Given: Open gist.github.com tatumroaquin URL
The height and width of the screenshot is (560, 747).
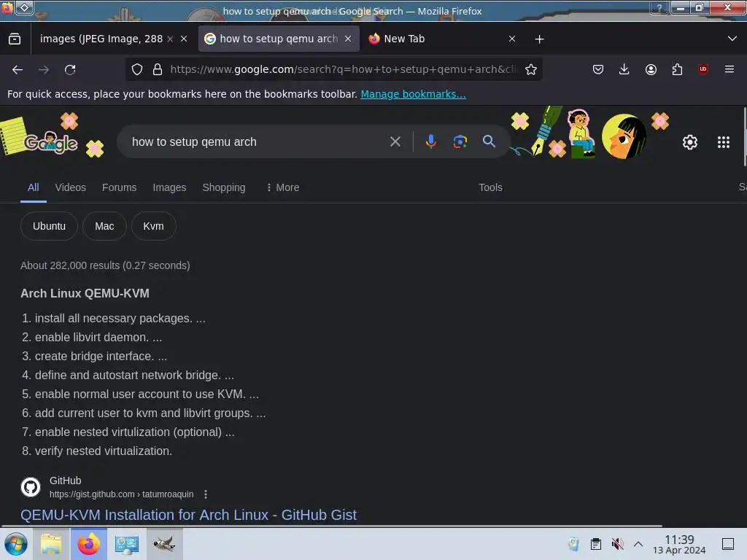Looking at the screenshot, I should tap(122, 494).
